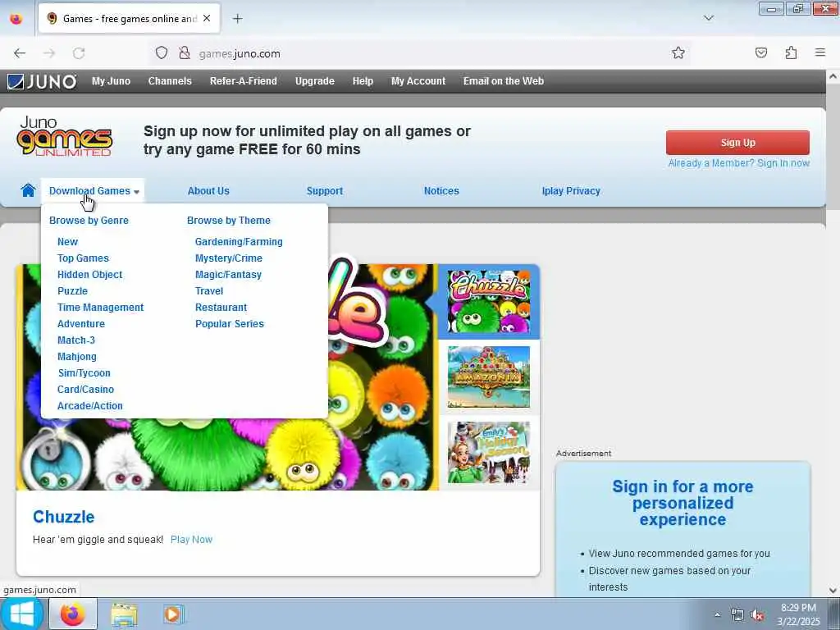Click the Chuzzle thumbnail
The height and width of the screenshot is (630, 840).
pos(489,302)
